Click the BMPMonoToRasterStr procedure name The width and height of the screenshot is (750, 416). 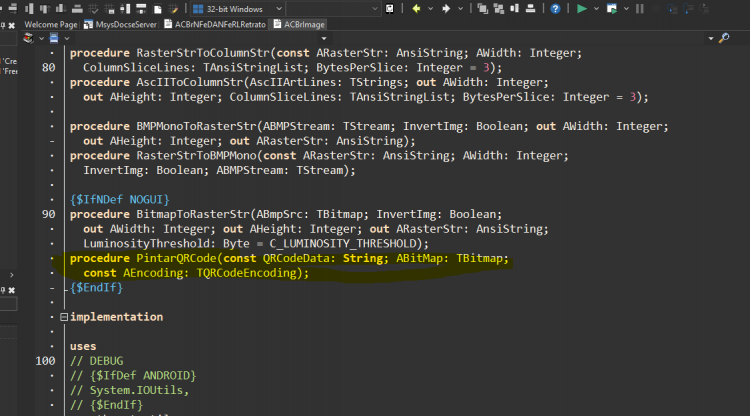pos(197,126)
